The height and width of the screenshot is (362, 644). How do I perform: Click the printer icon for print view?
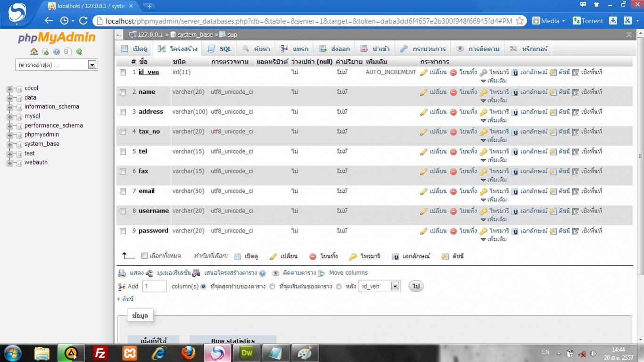(x=122, y=273)
